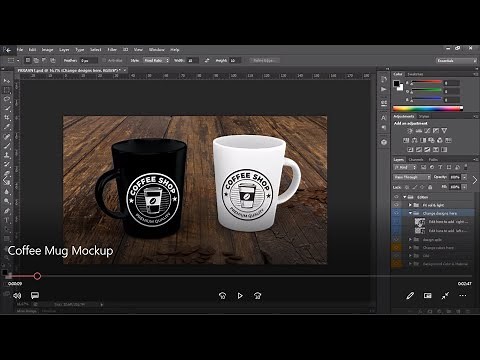Screen dimensions: 480x360
Task: Switch to the Paths tab
Action: tap(433, 159)
